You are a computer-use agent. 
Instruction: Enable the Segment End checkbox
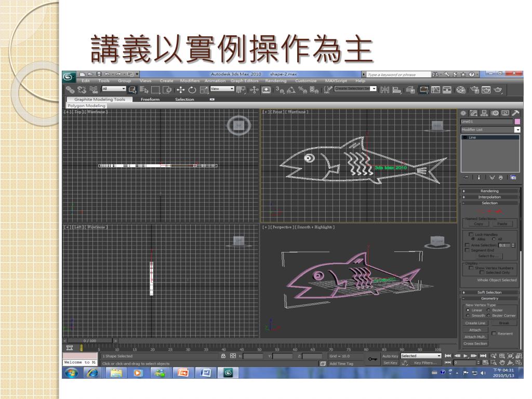467,250
